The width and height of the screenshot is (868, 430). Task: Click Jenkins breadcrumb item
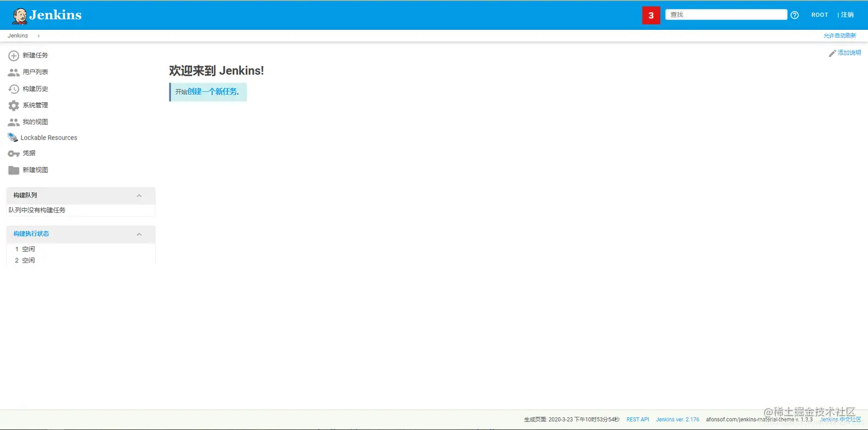coord(18,36)
